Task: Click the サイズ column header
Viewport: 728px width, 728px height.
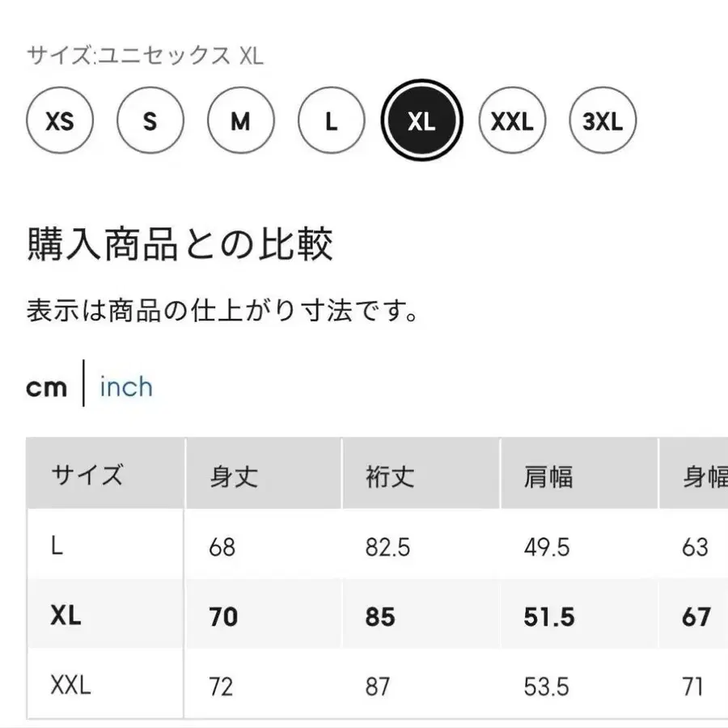Action: point(87,475)
